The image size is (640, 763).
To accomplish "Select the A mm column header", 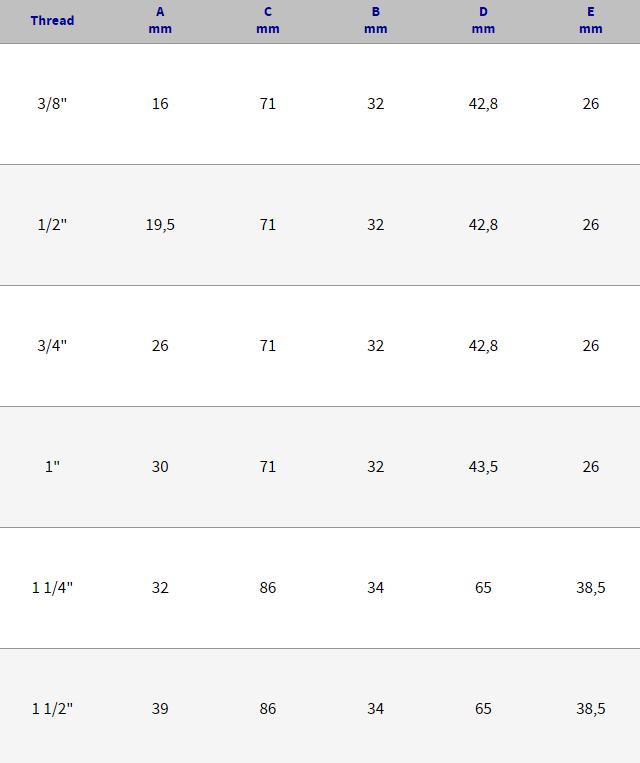I will pyautogui.click(x=160, y=20).
